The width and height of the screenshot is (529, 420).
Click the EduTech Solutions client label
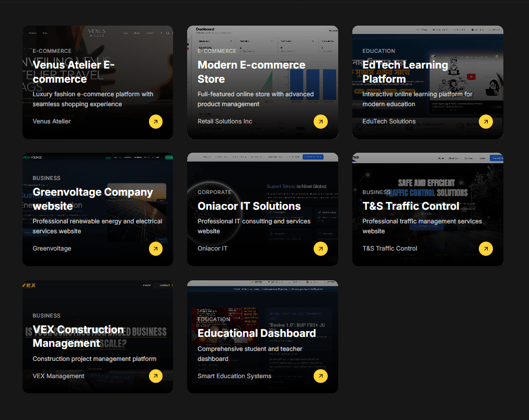(x=389, y=121)
